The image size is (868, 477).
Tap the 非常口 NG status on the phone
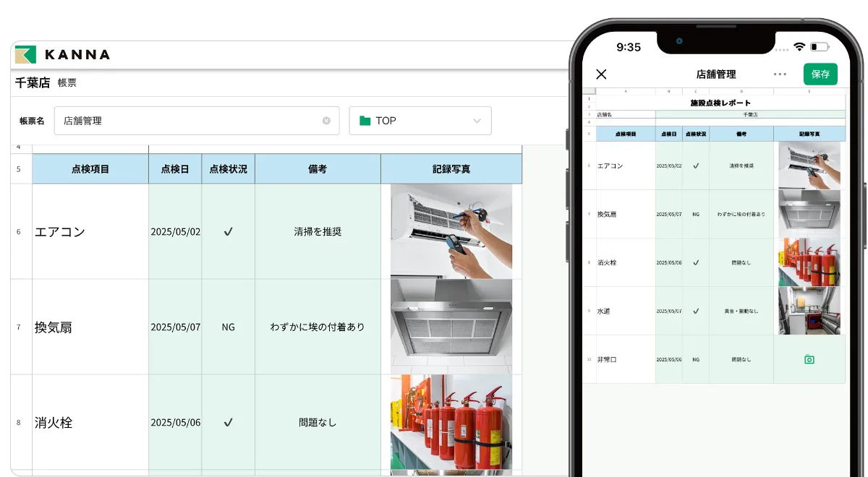click(x=696, y=359)
